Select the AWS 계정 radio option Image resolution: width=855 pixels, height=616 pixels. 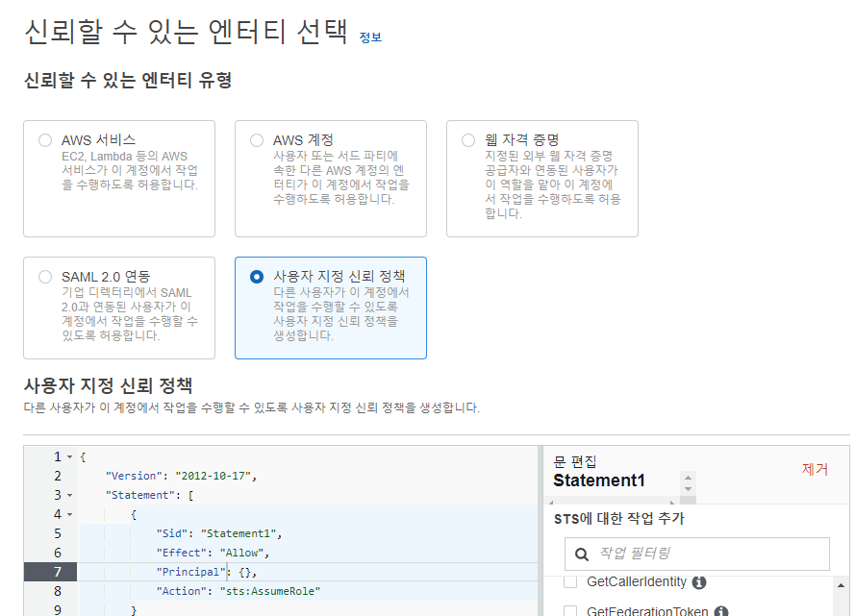pos(257,140)
